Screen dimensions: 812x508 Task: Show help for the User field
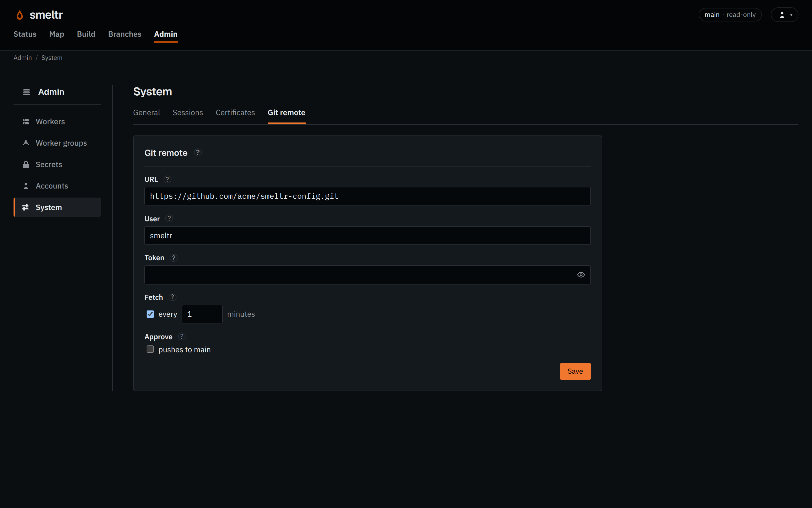click(x=169, y=219)
